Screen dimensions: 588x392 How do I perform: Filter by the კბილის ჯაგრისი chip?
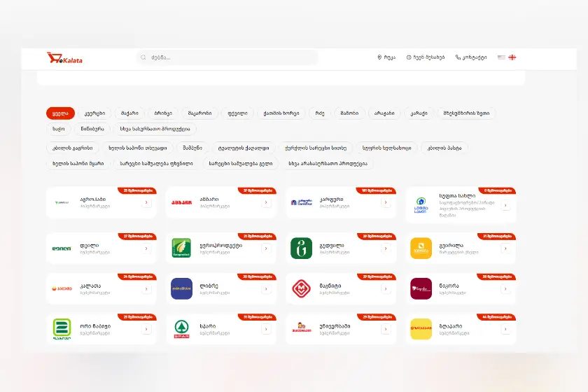click(x=72, y=148)
